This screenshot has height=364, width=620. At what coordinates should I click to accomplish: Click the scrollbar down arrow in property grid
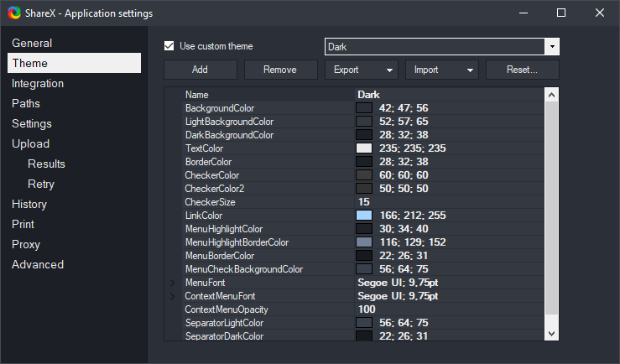click(x=551, y=333)
